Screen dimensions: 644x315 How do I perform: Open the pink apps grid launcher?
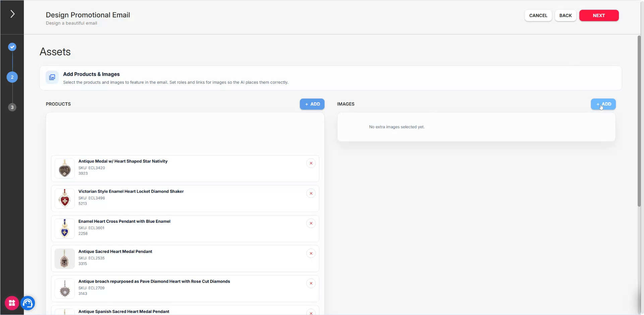pyautogui.click(x=12, y=303)
